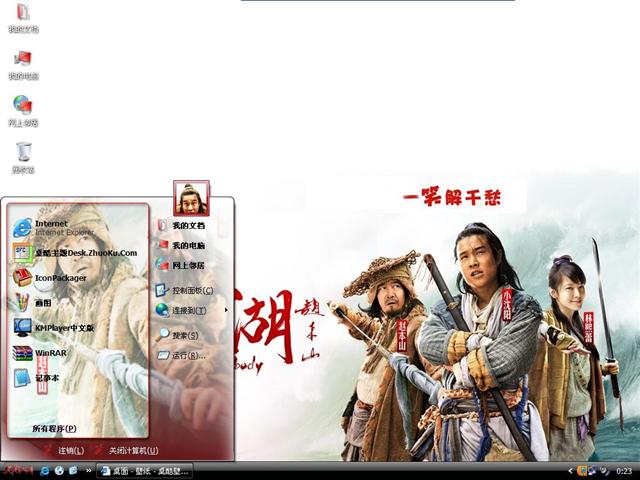Open Internet Explorer quick launch icon
The width and height of the screenshot is (640, 480).
pos(44,471)
